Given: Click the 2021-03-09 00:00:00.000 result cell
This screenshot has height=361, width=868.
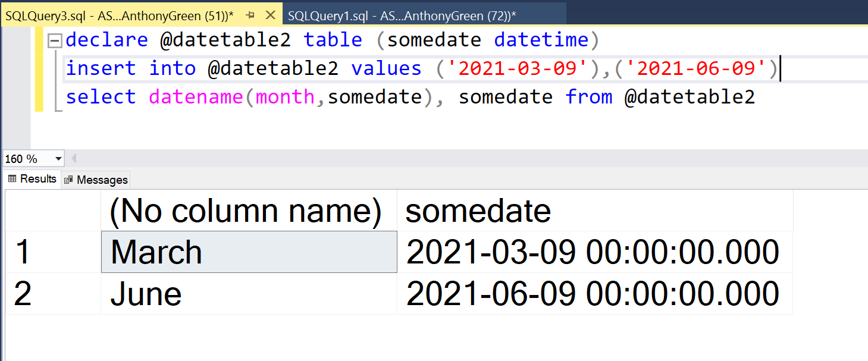Looking at the screenshot, I should [x=593, y=252].
